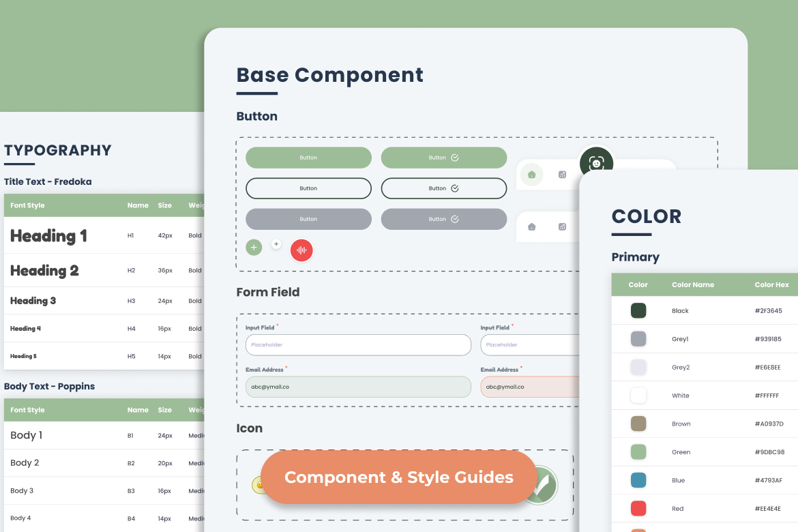
Task: Click the green circular plus button
Action: pos(254,247)
